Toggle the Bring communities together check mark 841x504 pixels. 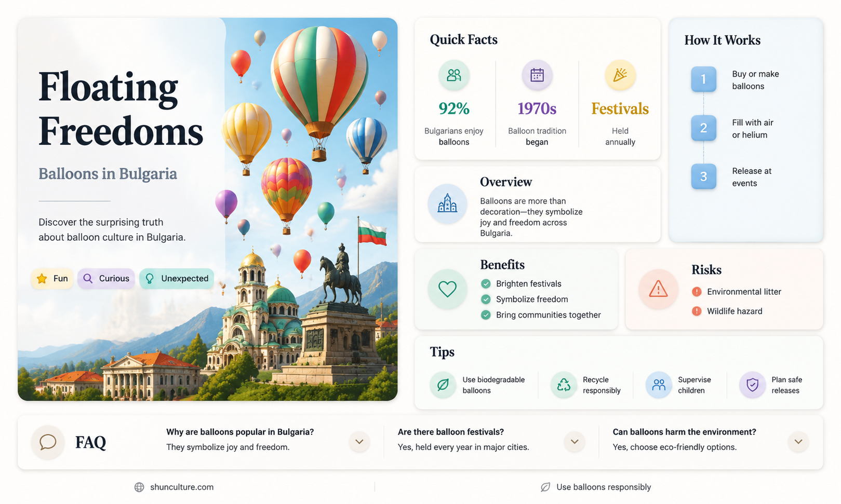pyautogui.click(x=486, y=315)
